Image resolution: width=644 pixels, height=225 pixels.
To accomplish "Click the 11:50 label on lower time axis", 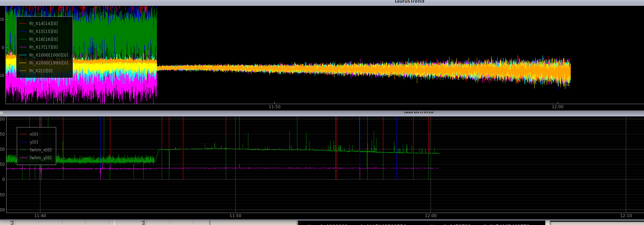I will coord(235,216).
